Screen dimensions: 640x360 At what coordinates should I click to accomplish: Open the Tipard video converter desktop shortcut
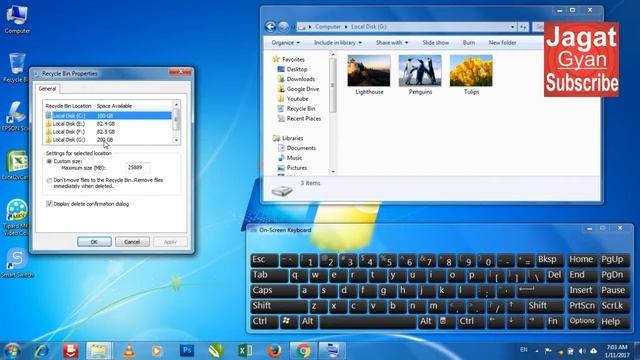pos(16,217)
